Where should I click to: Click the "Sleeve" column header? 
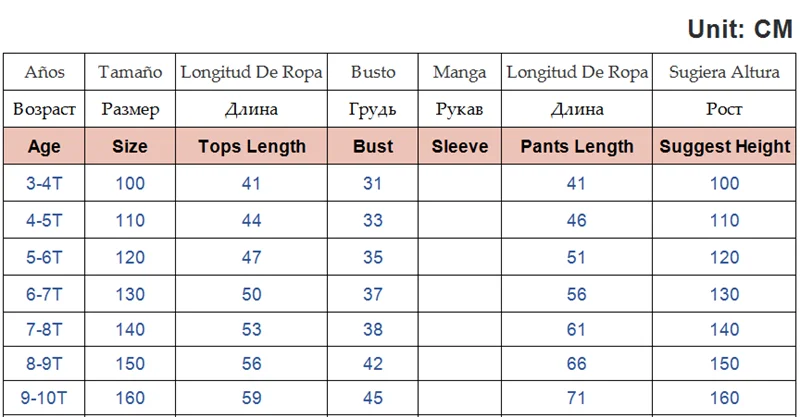(460, 146)
